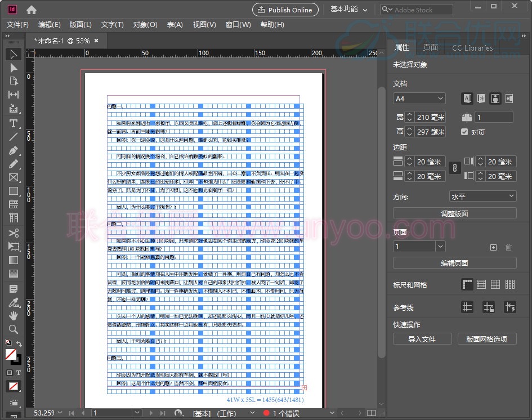The height and width of the screenshot is (420, 532).
Task: Open status bar page number dropdown
Action: coord(137,413)
